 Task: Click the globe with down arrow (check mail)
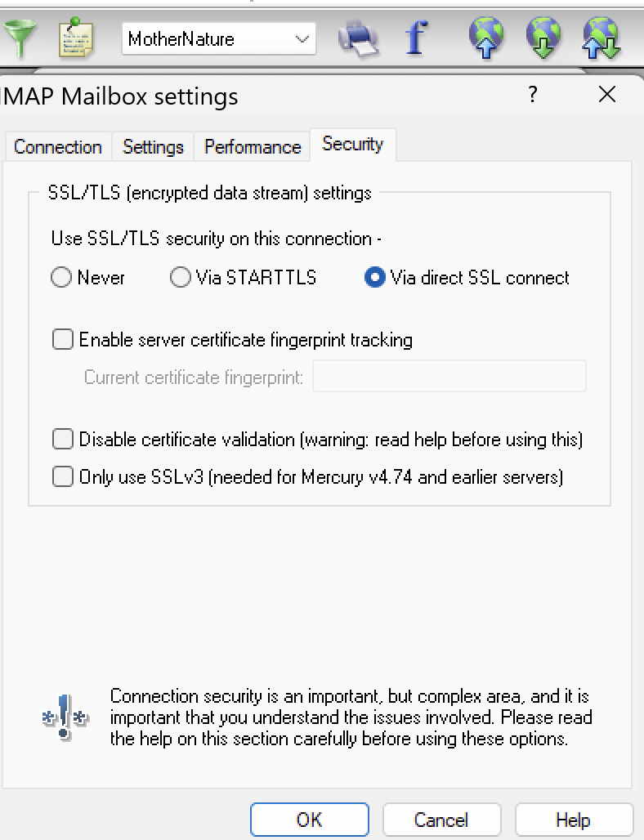click(x=543, y=38)
